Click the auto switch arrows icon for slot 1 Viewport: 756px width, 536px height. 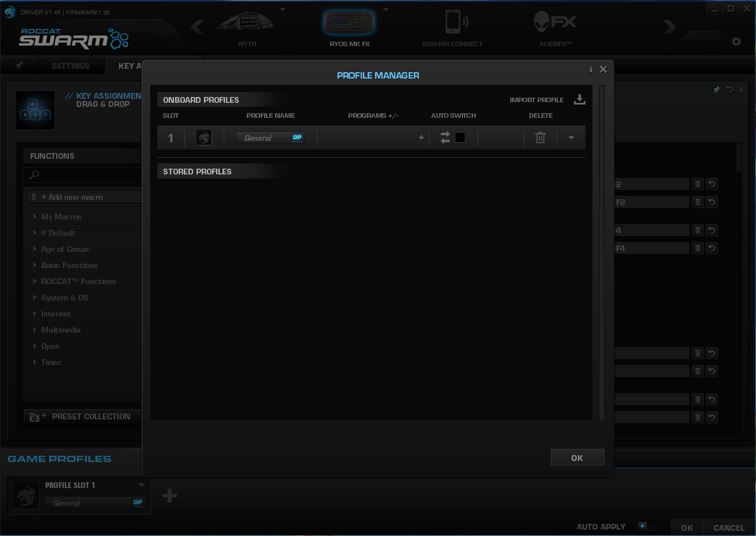445,137
